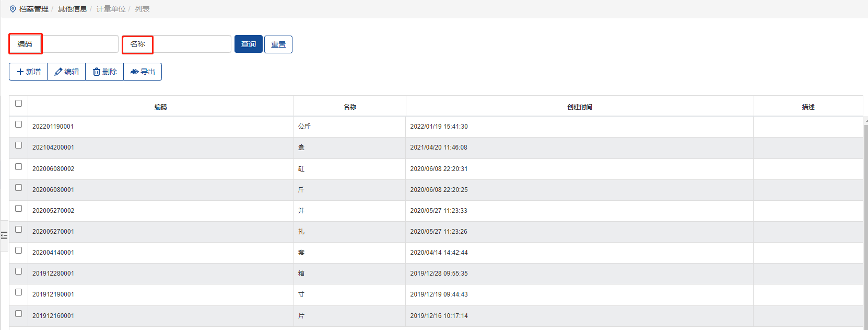Toggle the left sidebar collapse handle

pos(4,235)
